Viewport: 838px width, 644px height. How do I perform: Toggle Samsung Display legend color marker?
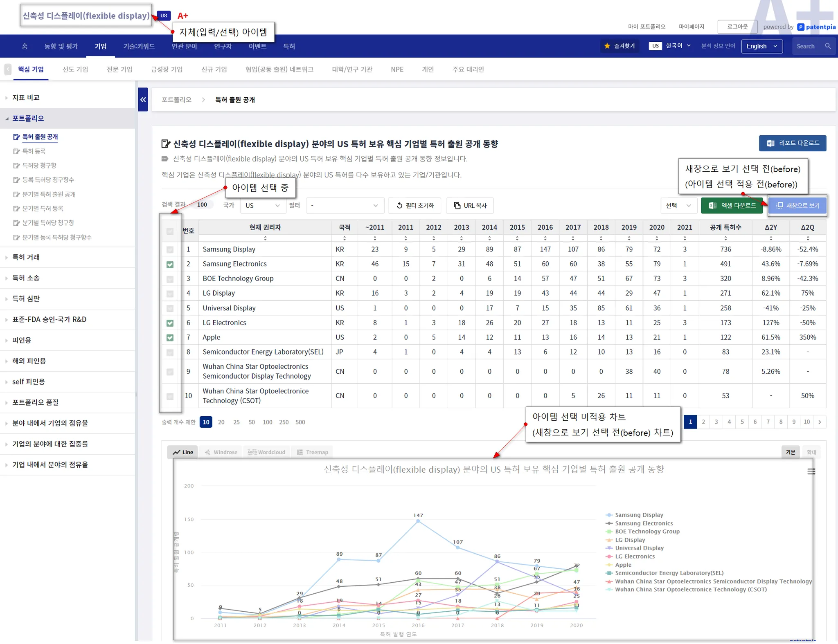609,515
